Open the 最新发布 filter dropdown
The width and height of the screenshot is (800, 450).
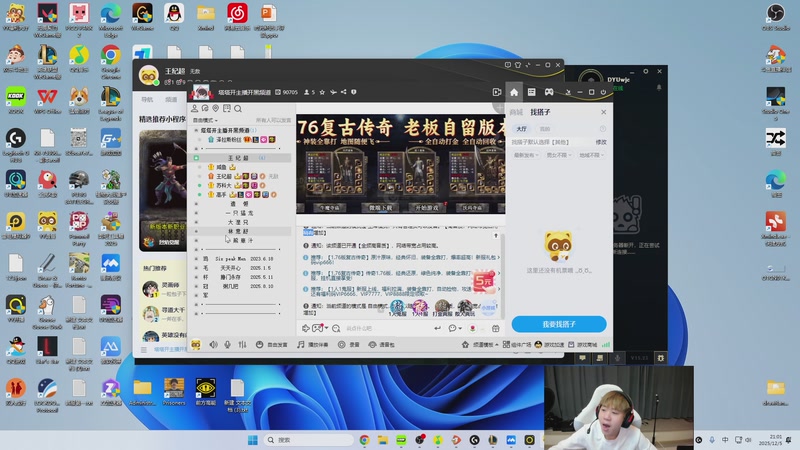click(526, 155)
